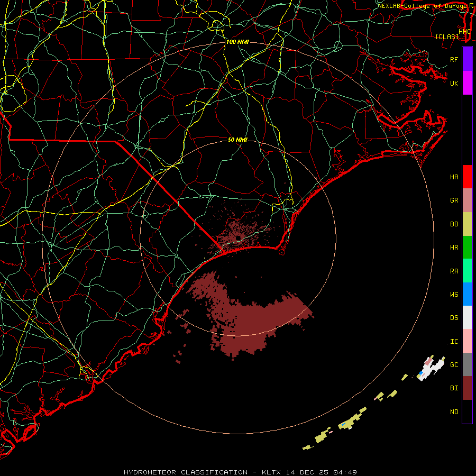Click the BI legend label
This screenshot has height=476, width=476.
(454, 388)
